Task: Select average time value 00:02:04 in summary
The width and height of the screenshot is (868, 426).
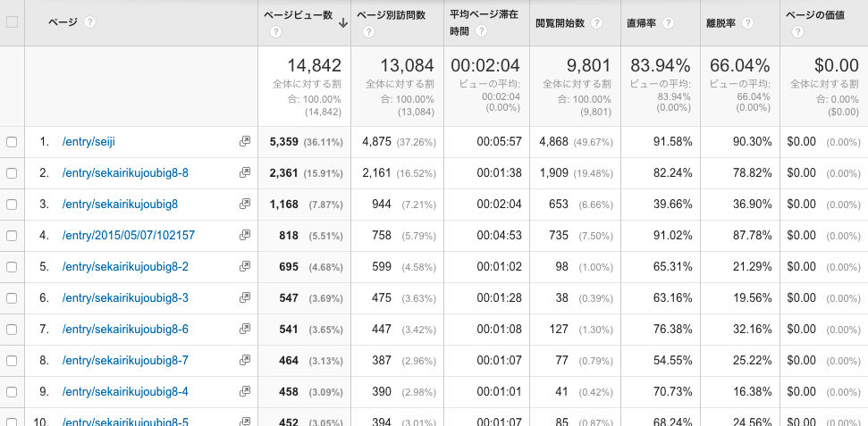Action: click(485, 66)
